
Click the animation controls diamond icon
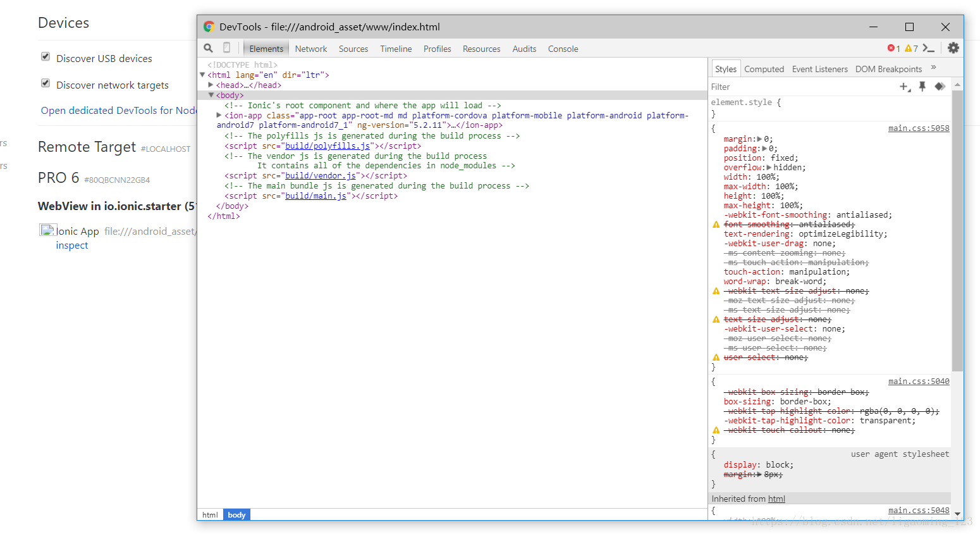940,87
